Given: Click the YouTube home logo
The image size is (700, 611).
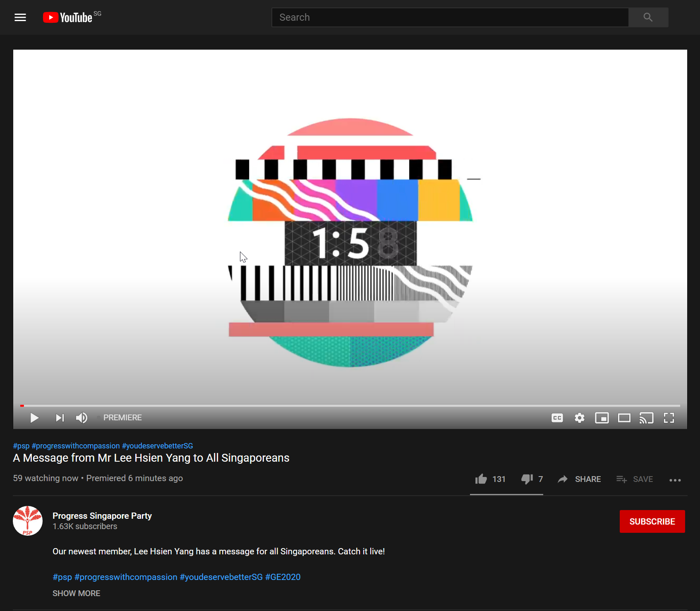Looking at the screenshot, I should click(x=68, y=17).
